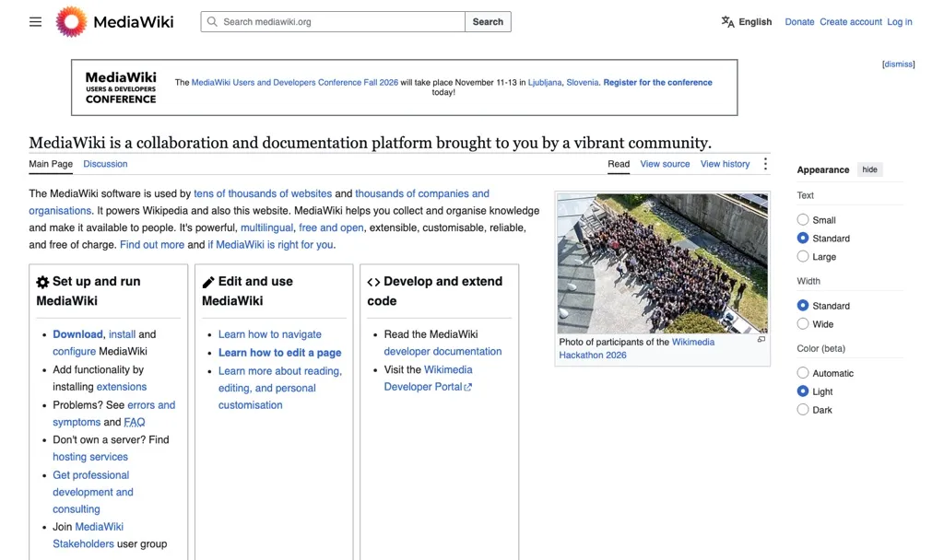The image size is (944, 560).
Task: Click the MediaWiki sunflower logo
Action: click(71, 22)
